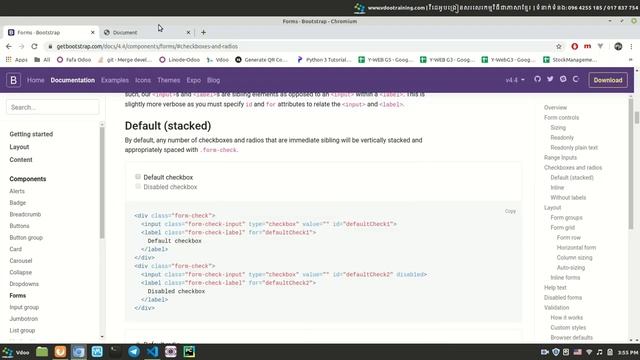Viewport: 640px width, 360px height.
Task: Click the browser back arrow
Action: (x=9, y=47)
